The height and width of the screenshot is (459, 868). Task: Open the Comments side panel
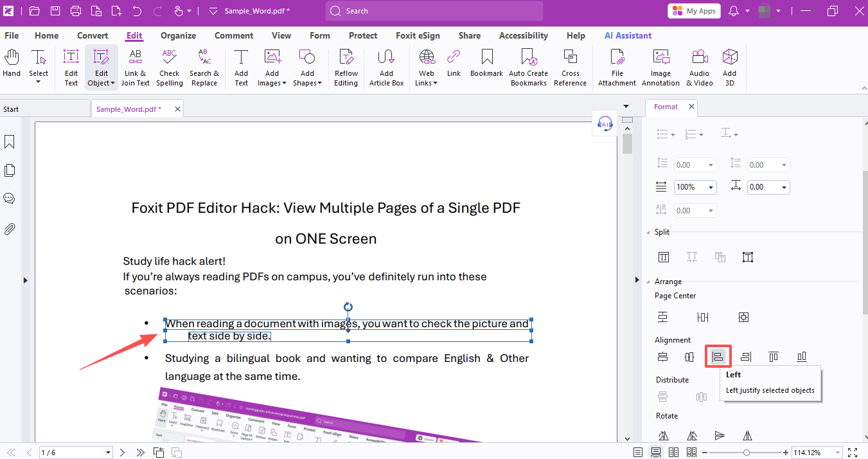[x=10, y=199]
